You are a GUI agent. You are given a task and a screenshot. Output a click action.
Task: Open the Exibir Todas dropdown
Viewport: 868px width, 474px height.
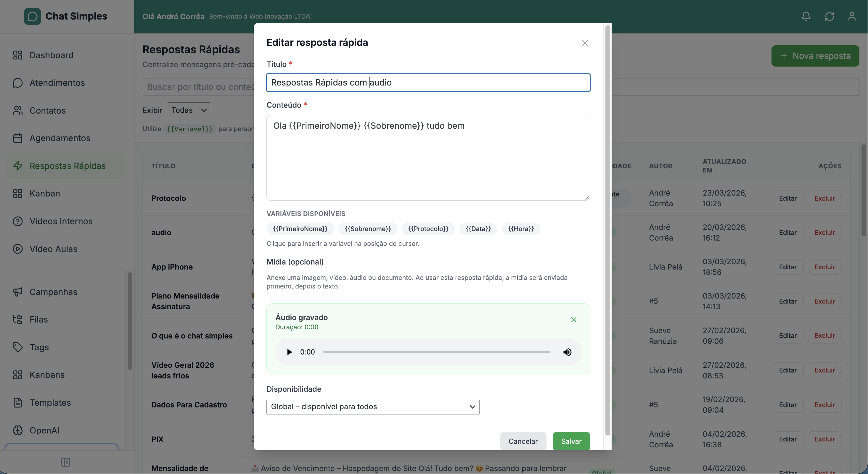188,110
